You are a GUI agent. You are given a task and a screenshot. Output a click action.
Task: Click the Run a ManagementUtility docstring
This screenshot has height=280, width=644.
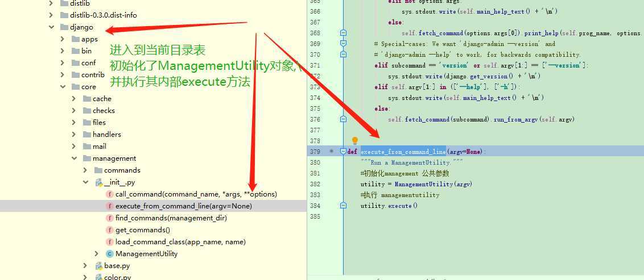(412, 162)
